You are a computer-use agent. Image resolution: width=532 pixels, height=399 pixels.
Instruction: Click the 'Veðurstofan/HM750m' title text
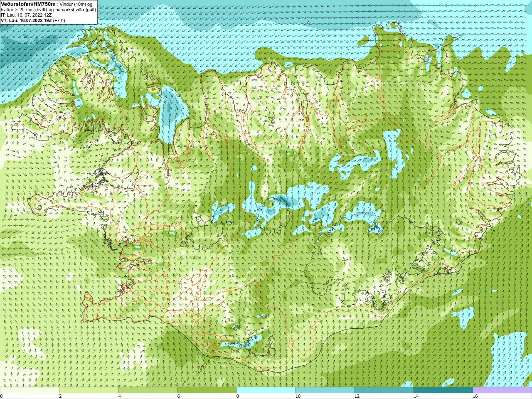(28, 4)
